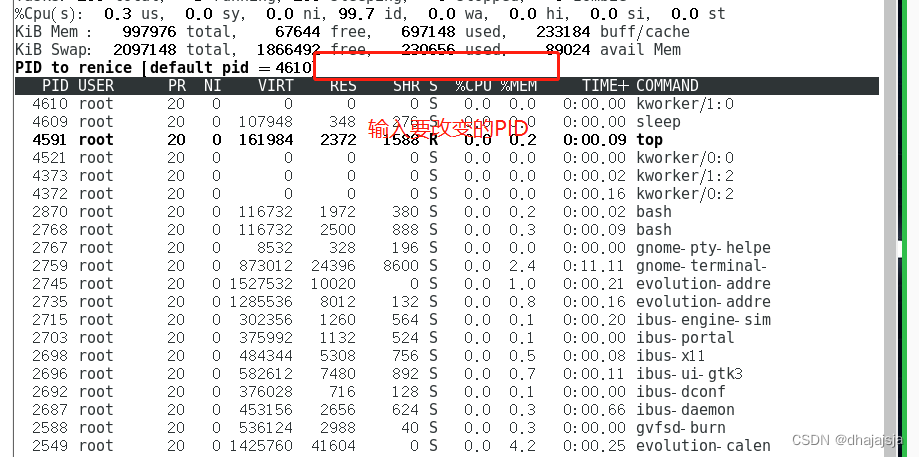
Task: Click the KiB Swap label
Action: pyautogui.click(x=53, y=50)
